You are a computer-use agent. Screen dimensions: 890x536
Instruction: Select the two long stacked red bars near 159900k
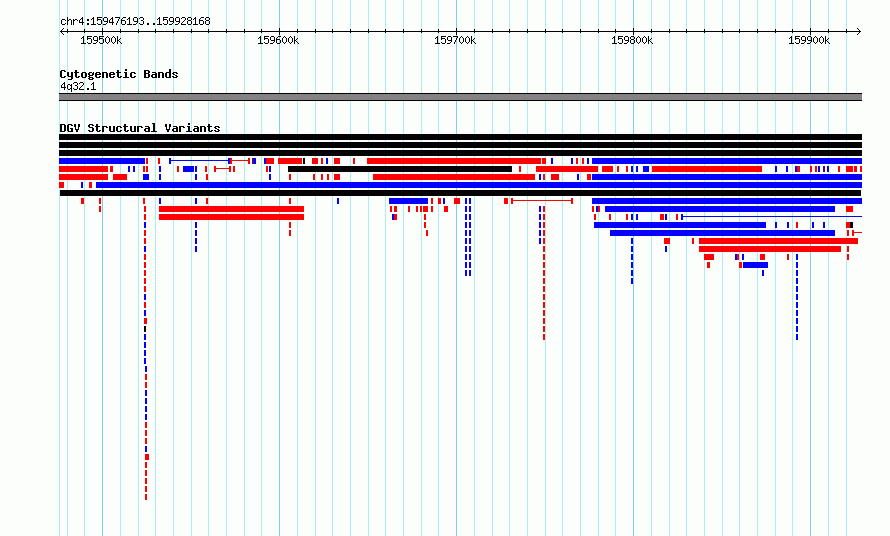point(778,245)
